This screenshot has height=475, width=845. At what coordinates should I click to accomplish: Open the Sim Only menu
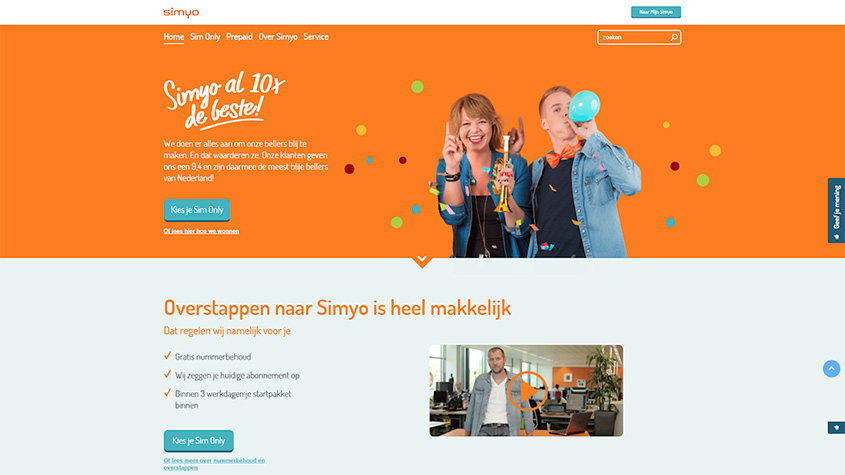[x=205, y=37]
